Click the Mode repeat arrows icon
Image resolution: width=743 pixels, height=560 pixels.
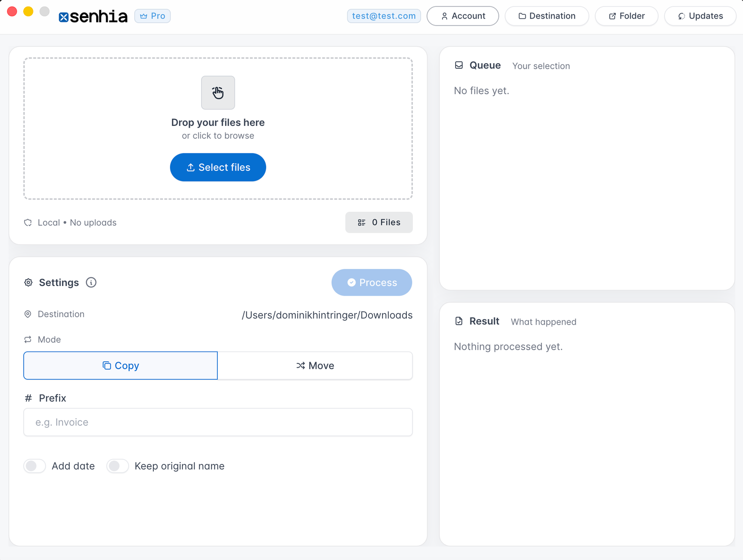click(28, 339)
